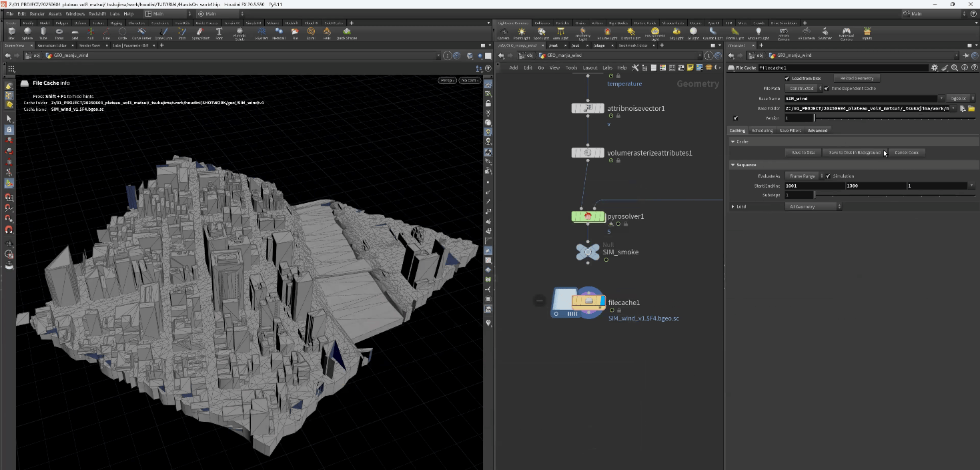Select the SIM_smoke null node

(588, 251)
